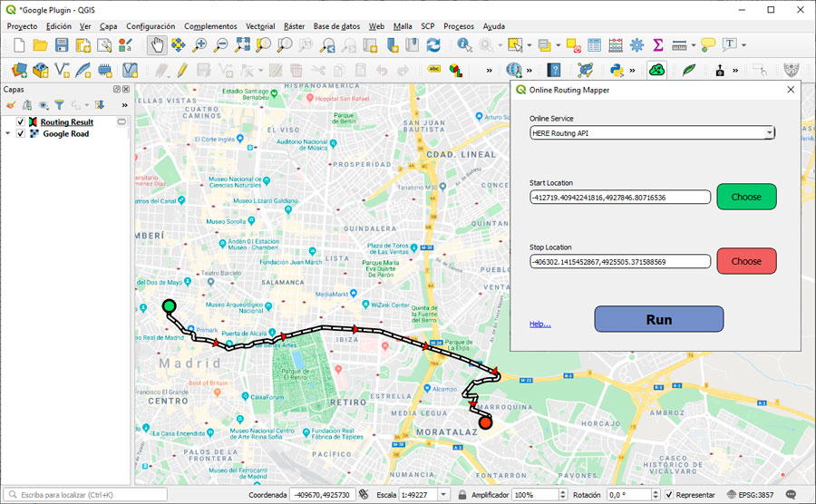The width and height of the screenshot is (816, 504).
Task: Click the Refresh map icon
Action: click(433, 45)
